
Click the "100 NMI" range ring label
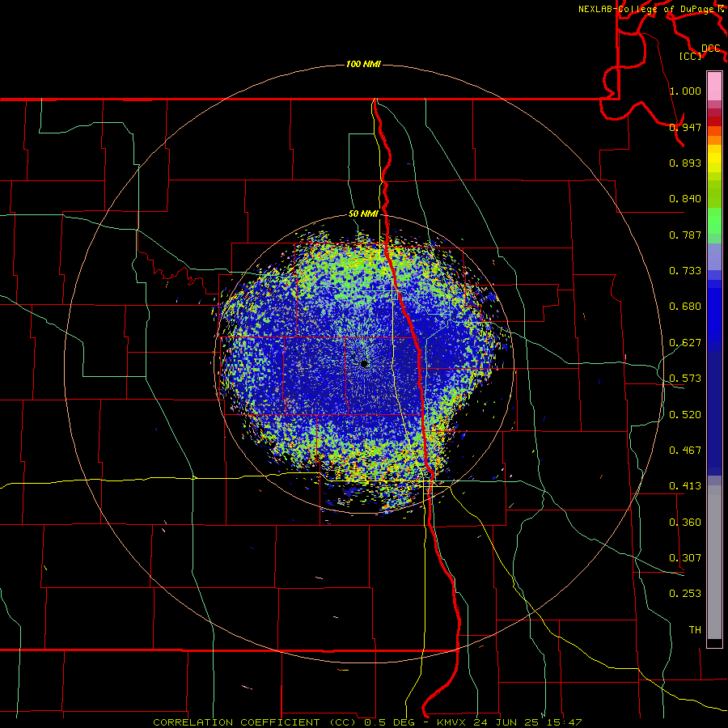pyautogui.click(x=363, y=64)
